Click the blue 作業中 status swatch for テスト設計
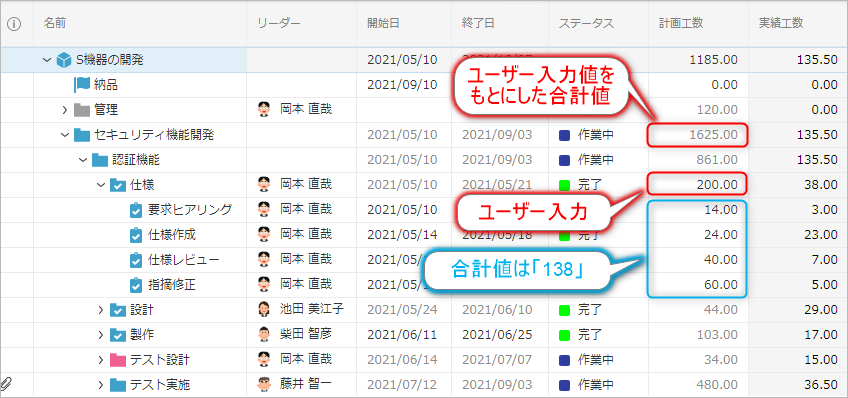The width and height of the screenshot is (848, 398). [564, 360]
